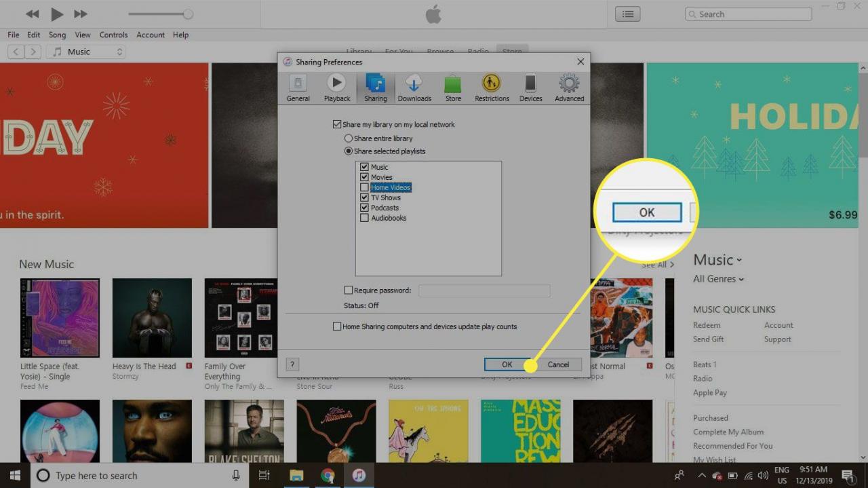This screenshot has height=488, width=868.
Task: Skip to the previous track
Action: pyautogui.click(x=32, y=14)
